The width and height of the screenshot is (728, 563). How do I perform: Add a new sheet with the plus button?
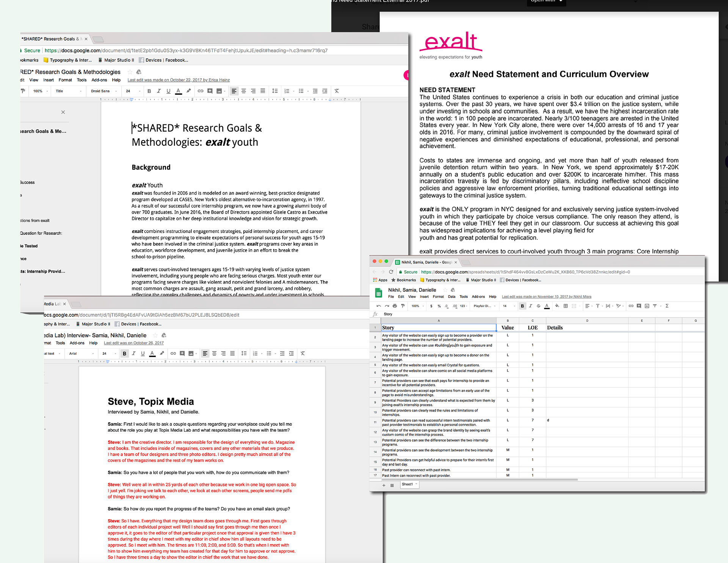[384, 485]
